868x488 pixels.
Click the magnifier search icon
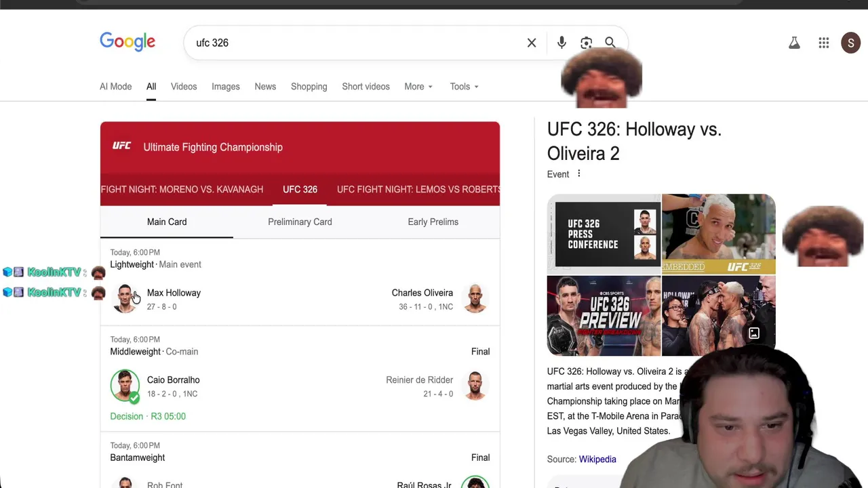[610, 43]
